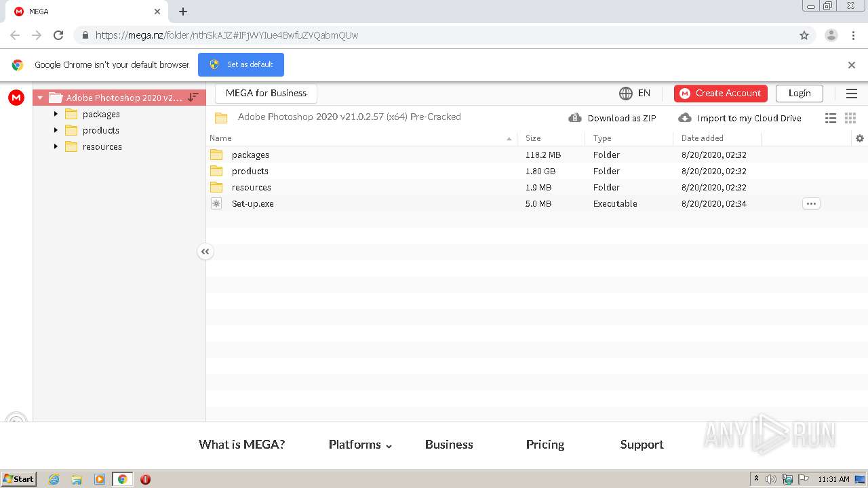Open the Business footer link
The height and width of the screenshot is (488, 868).
coord(449,445)
